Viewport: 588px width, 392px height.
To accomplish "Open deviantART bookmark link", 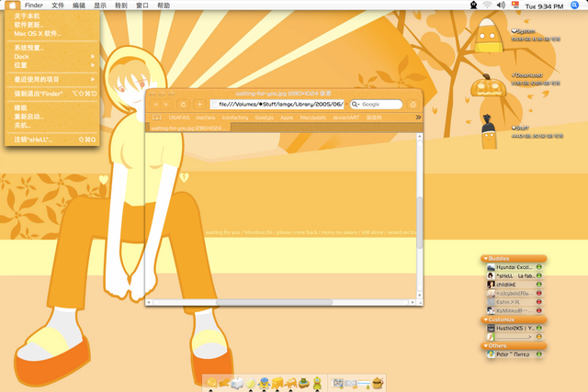I will [x=345, y=118].
